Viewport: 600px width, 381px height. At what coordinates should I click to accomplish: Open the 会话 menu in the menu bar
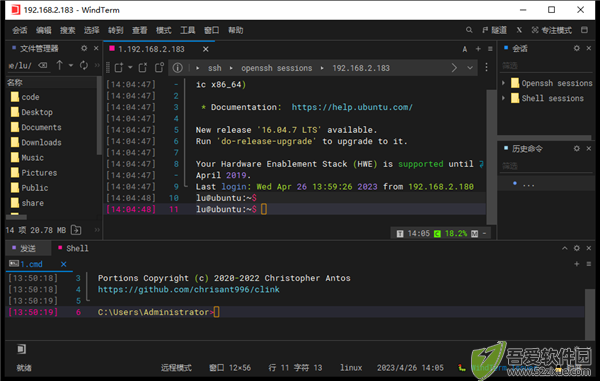point(20,30)
